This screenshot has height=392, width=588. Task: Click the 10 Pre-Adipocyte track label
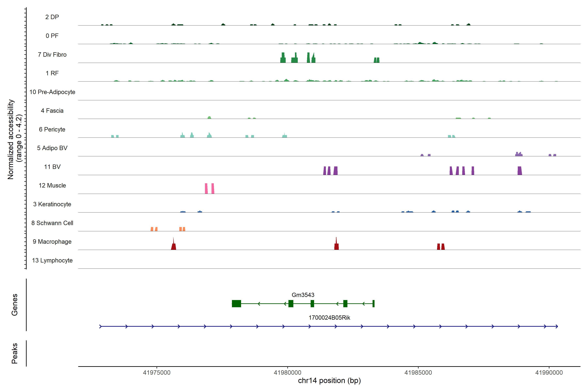[52, 92]
